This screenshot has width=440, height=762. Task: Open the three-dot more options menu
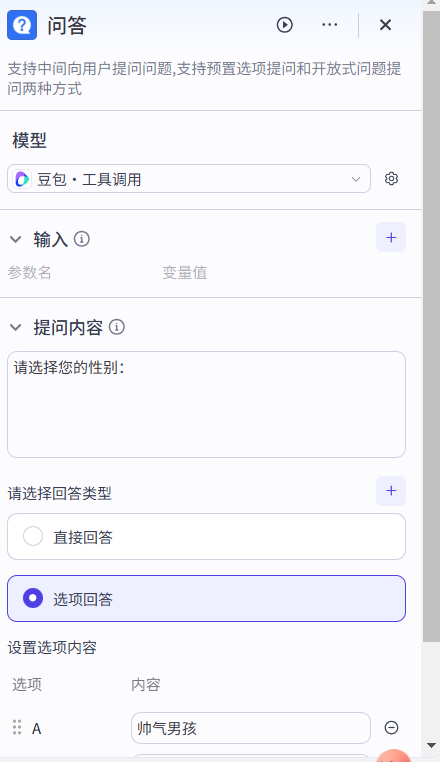click(x=330, y=25)
